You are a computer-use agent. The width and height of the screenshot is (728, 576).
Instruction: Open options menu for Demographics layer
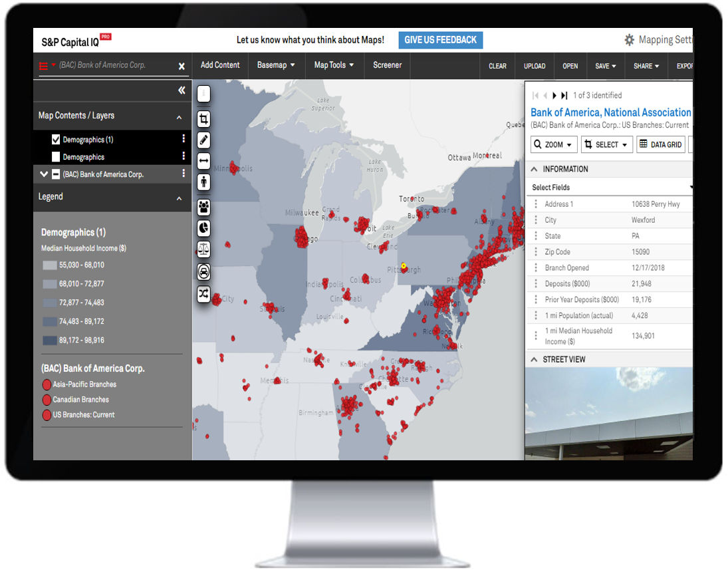pyautogui.click(x=183, y=156)
